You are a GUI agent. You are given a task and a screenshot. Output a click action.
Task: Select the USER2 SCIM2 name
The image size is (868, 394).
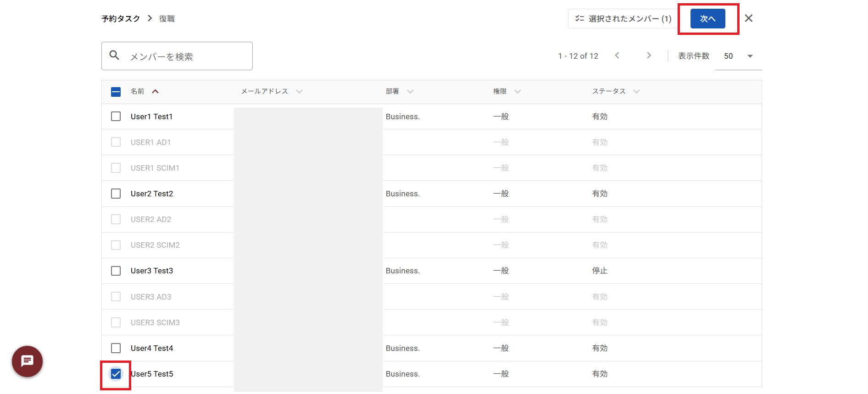[x=155, y=245]
